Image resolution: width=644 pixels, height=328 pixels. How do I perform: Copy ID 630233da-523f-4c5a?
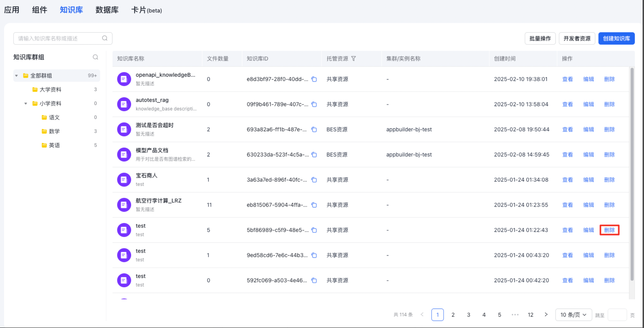point(314,155)
